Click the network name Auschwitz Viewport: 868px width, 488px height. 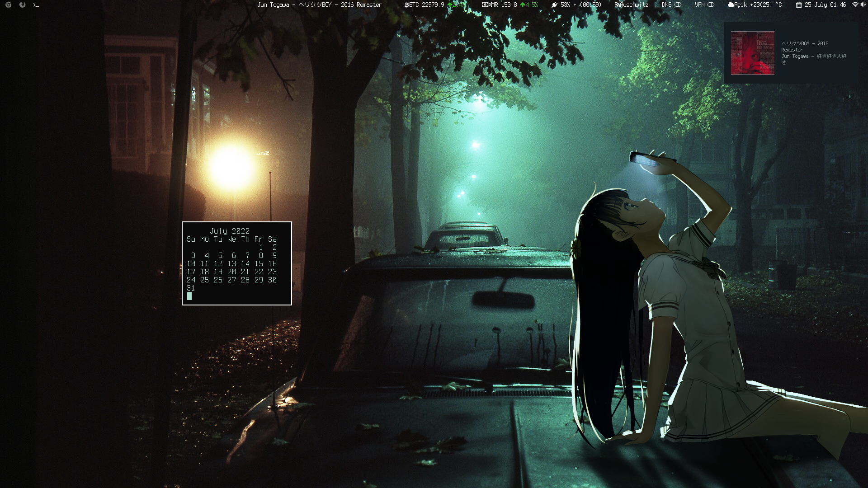click(634, 5)
